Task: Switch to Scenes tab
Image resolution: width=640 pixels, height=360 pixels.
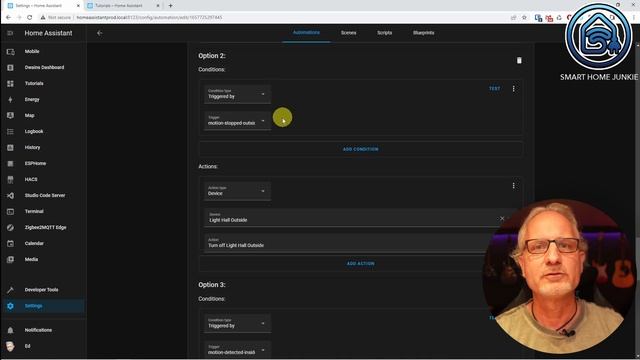Action: click(349, 33)
